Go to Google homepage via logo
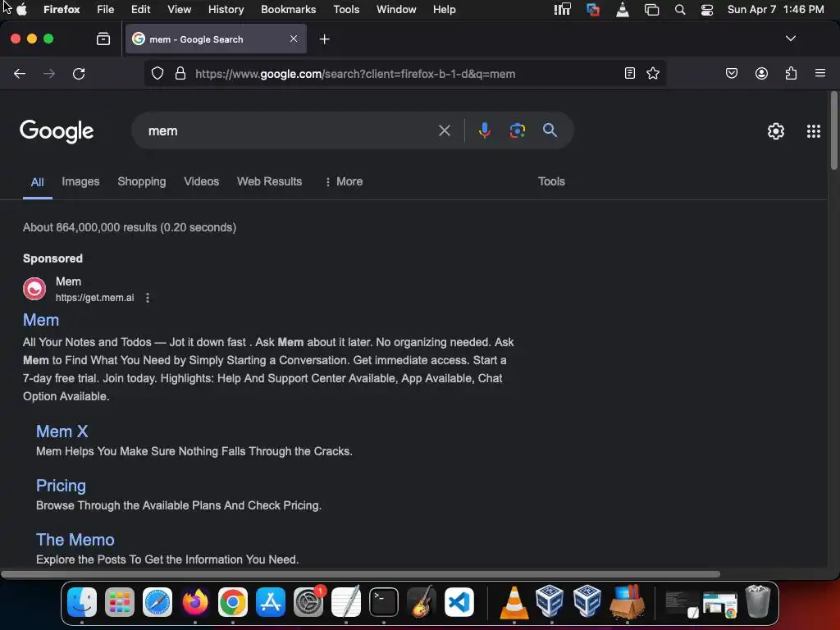This screenshot has height=630, width=840. point(57,131)
